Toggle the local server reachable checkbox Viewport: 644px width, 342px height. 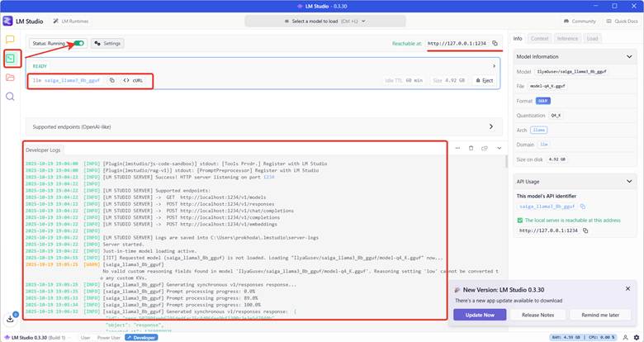pyautogui.click(x=519, y=221)
